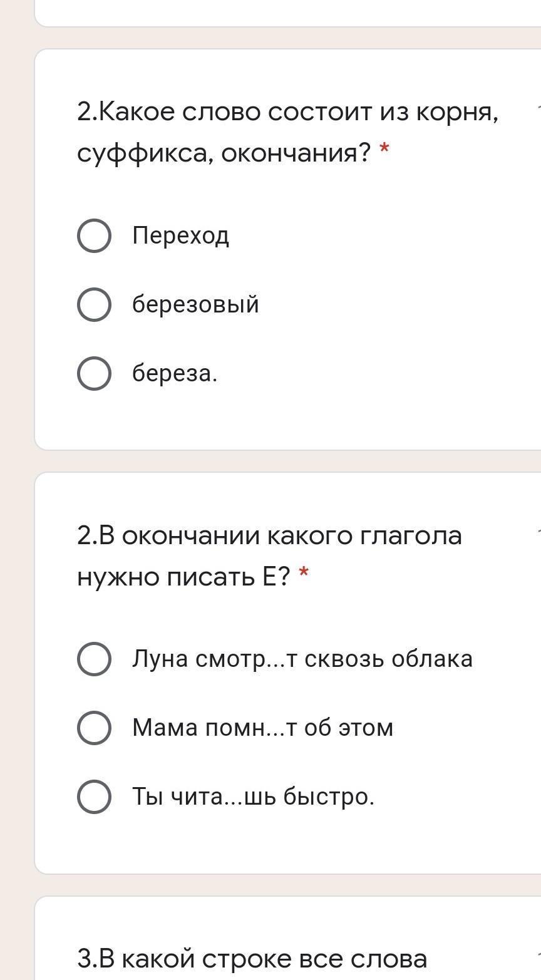
Task: Click the Переход answer label text
Action: [x=181, y=236]
